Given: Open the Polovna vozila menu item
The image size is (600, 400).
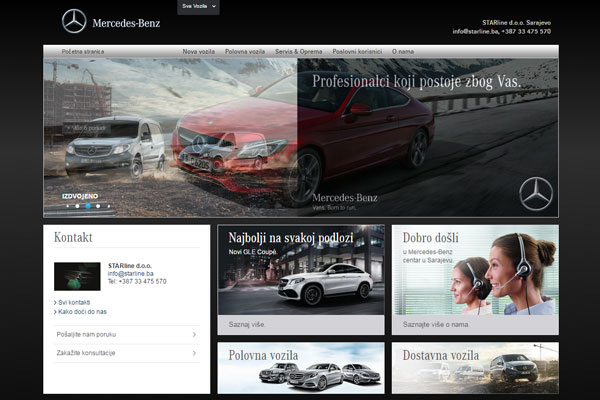Looking at the screenshot, I should 245,52.
